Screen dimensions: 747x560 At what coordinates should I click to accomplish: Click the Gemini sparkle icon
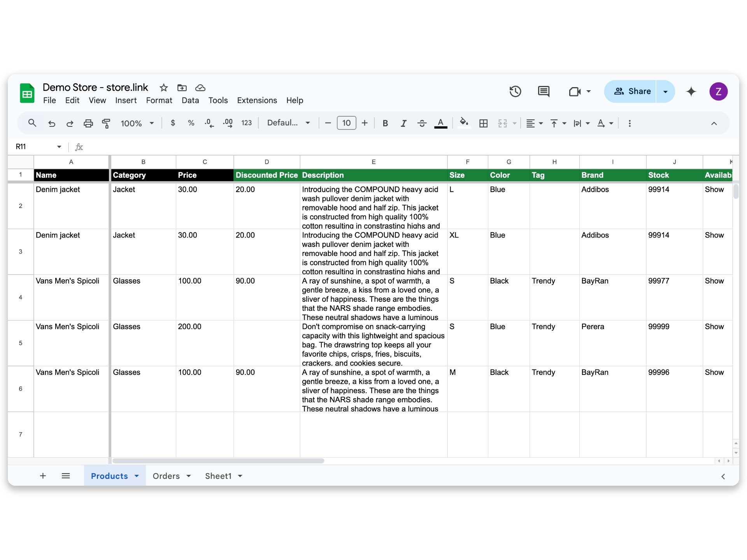(x=691, y=91)
